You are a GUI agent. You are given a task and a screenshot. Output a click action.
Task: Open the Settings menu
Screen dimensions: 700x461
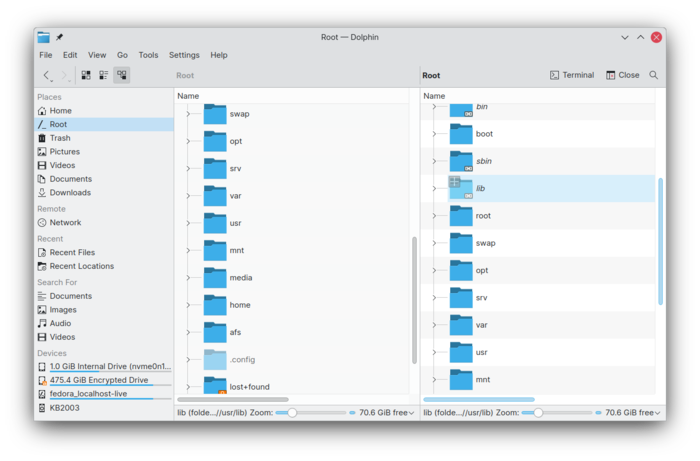[x=184, y=55]
